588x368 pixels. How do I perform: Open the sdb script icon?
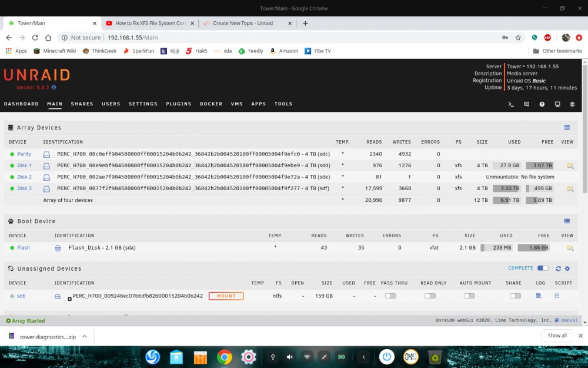pyautogui.click(x=557, y=296)
